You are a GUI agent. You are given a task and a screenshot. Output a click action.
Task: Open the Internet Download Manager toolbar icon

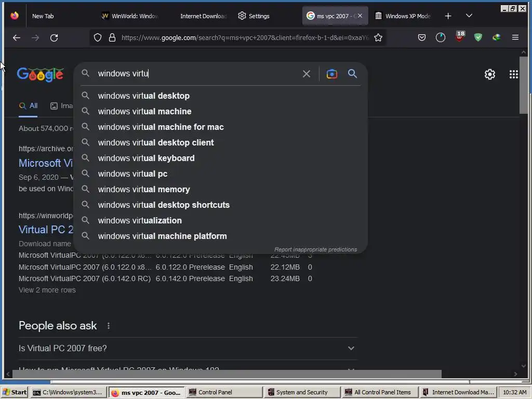(x=496, y=37)
